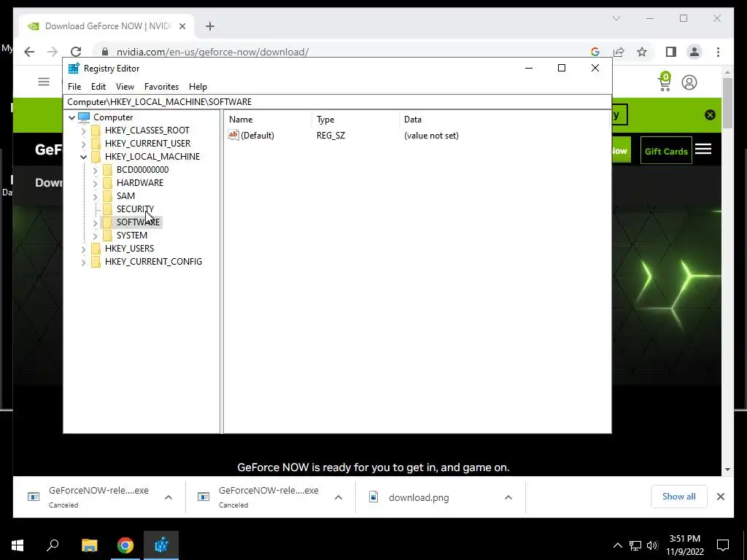This screenshot has height=560, width=747.
Task: Expand HKEY_USERS arrow
Action: pos(83,249)
